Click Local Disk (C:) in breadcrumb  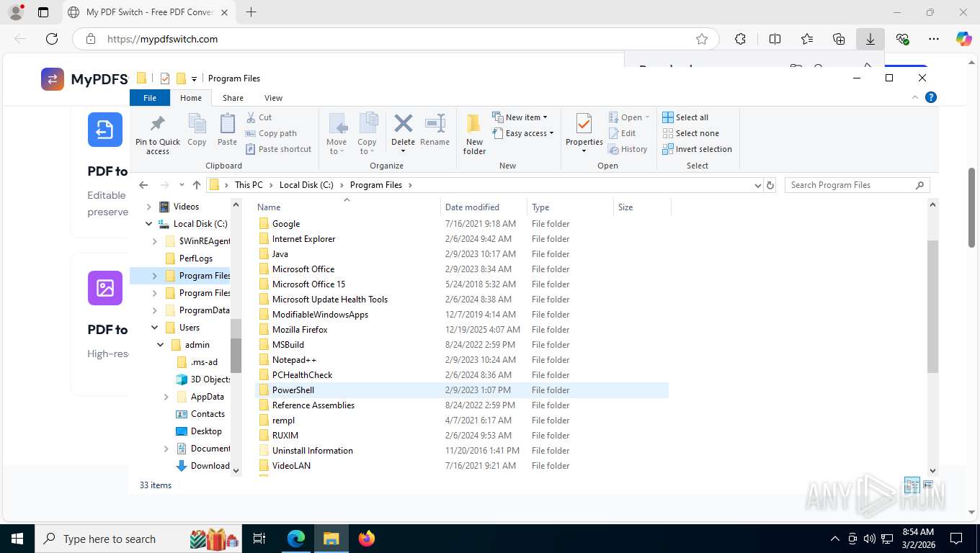coord(306,185)
